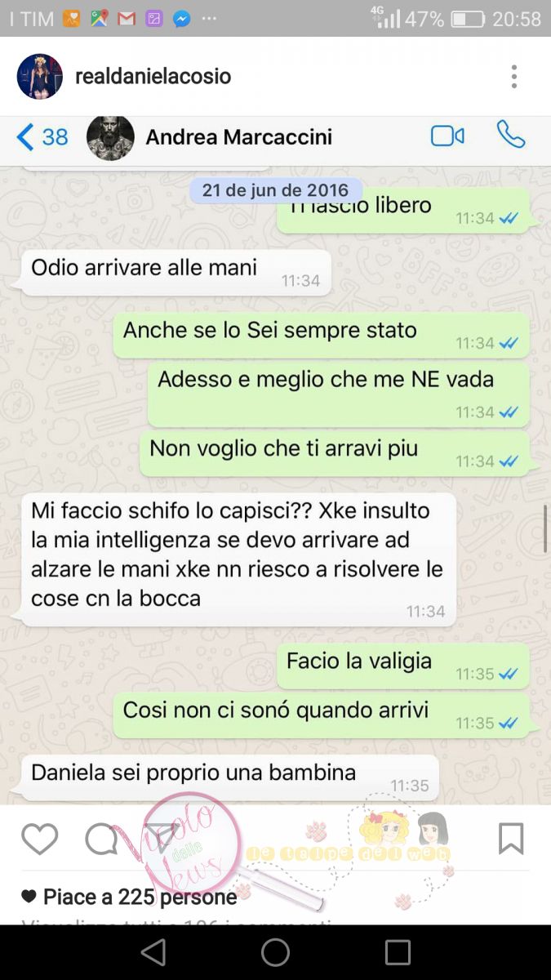Tap the voice call phone icon

click(x=511, y=135)
